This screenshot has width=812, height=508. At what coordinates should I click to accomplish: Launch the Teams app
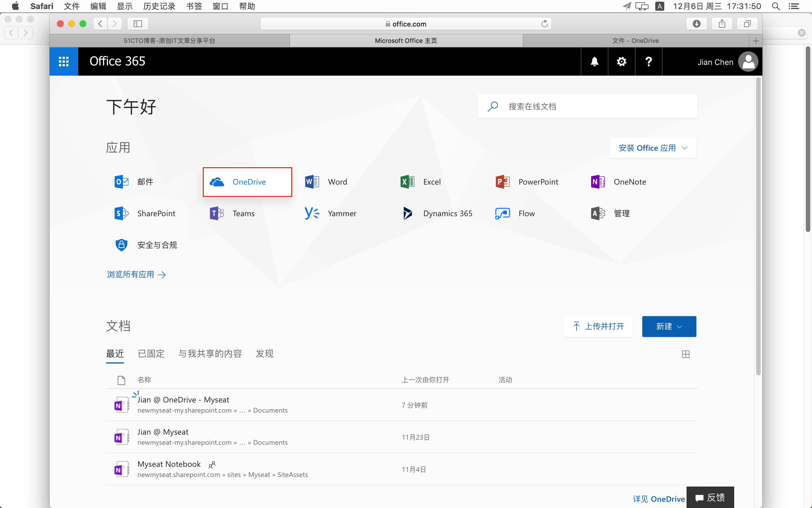(x=232, y=213)
